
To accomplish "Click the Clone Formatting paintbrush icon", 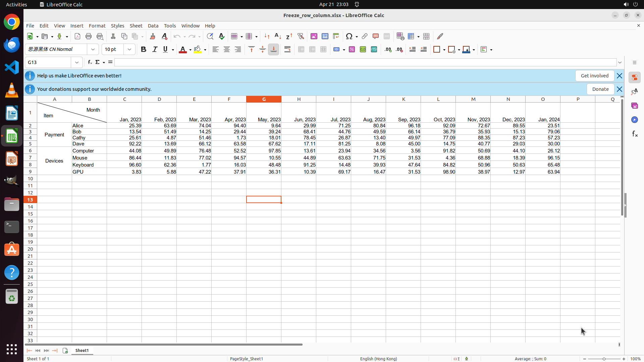I will pyautogui.click(x=153, y=36).
